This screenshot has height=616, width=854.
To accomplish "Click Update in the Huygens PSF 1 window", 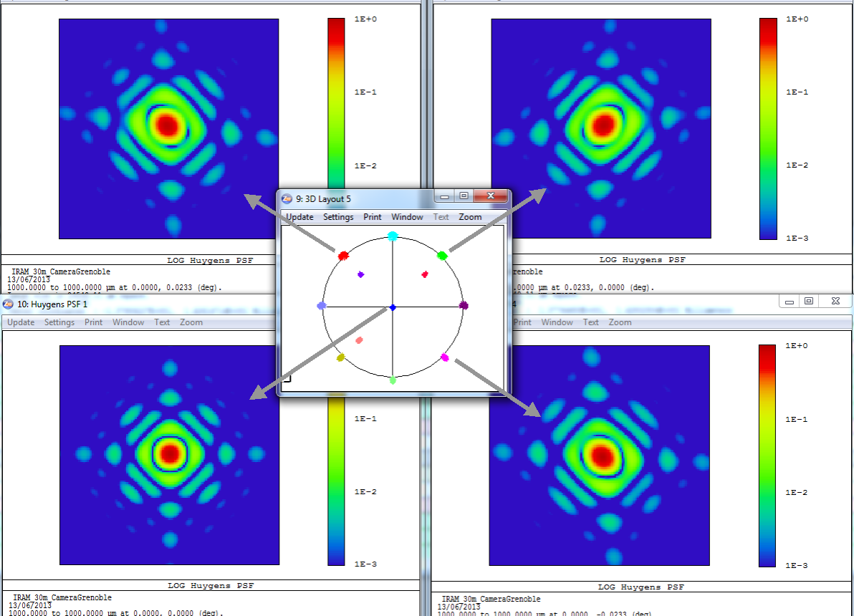I will pos(21,322).
